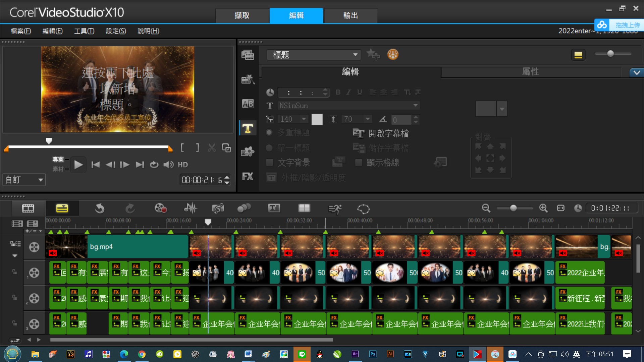The width and height of the screenshot is (644, 362).
Task: Click the zoom in magnifier on timeline
Action: 543,208
